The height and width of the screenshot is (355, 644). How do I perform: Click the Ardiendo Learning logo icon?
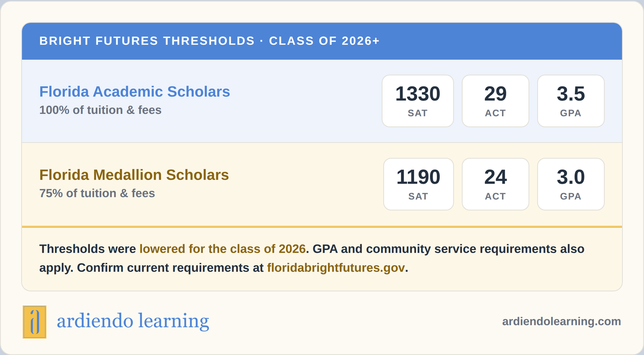click(34, 322)
